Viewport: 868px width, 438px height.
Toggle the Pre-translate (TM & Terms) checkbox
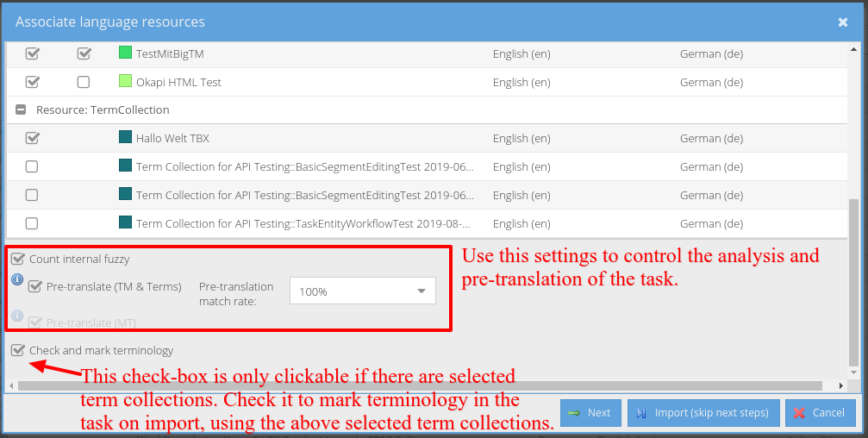[x=35, y=287]
